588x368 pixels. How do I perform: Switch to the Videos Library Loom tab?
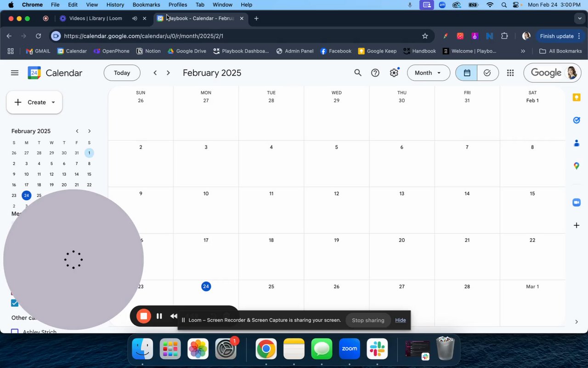point(95,18)
